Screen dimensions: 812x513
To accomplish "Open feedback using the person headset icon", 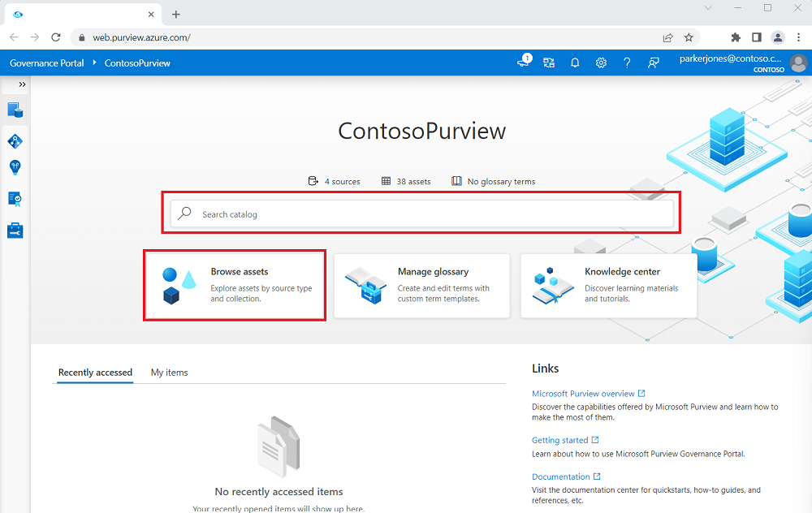I will pos(654,63).
